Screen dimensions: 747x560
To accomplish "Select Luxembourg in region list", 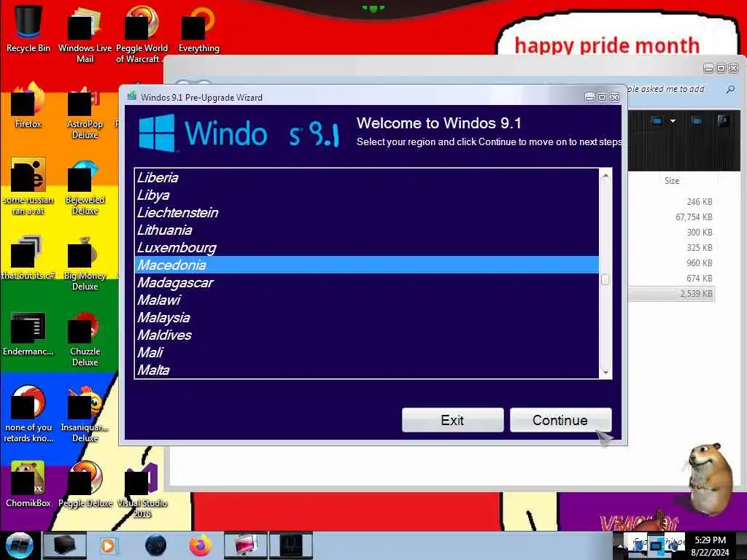I will (x=366, y=248).
